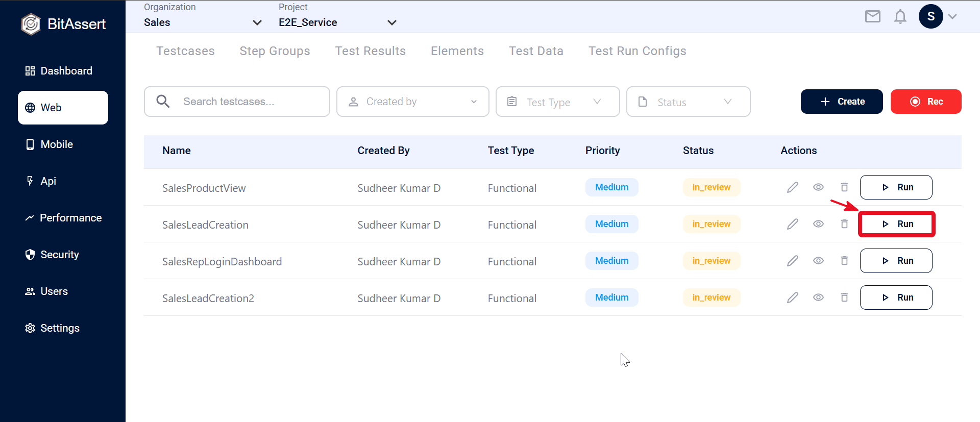
Task: Run the SalesProductView testcase
Action: (x=896, y=187)
